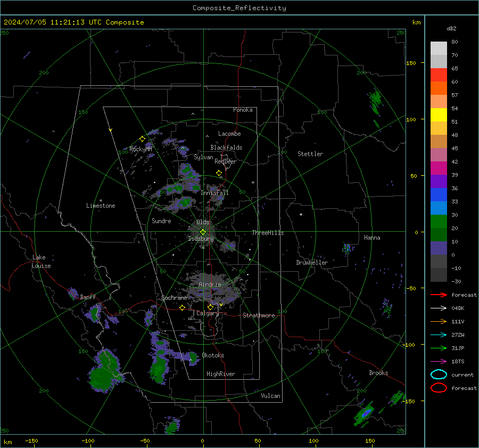Click the dBZ legend heading
This screenshot has height=448, width=479.
tap(451, 28)
